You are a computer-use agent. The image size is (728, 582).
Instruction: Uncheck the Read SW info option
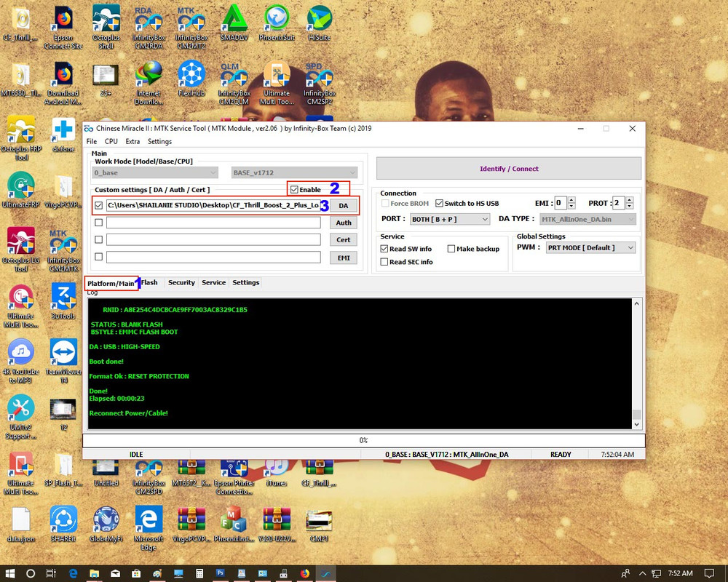384,249
